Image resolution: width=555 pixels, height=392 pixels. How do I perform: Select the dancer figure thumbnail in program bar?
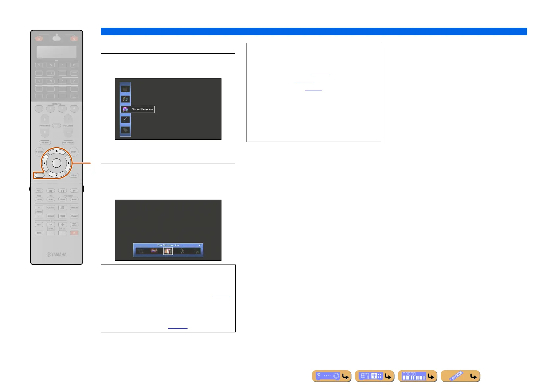pyautogui.click(x=182, y=251)
